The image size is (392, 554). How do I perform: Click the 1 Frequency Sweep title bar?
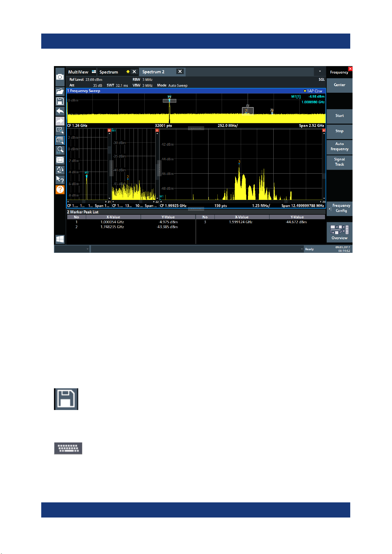click(x=196, y=91)
